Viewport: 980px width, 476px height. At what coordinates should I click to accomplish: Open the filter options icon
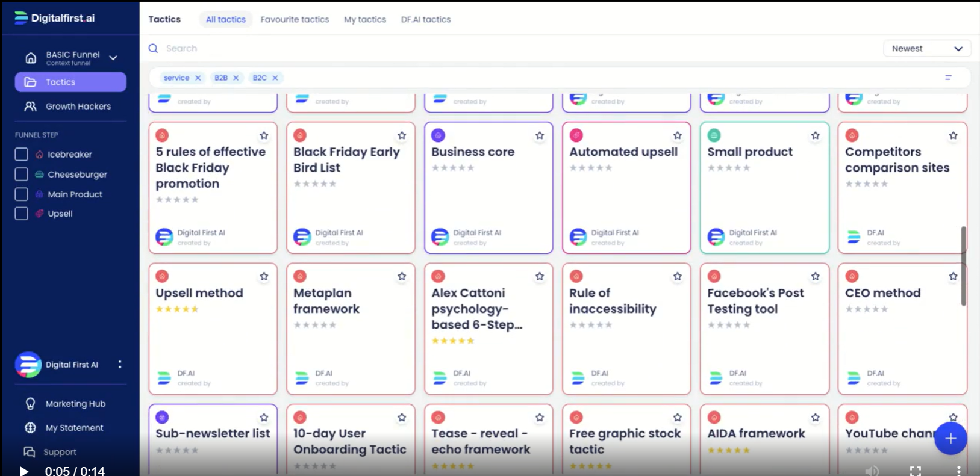[948, 78]
